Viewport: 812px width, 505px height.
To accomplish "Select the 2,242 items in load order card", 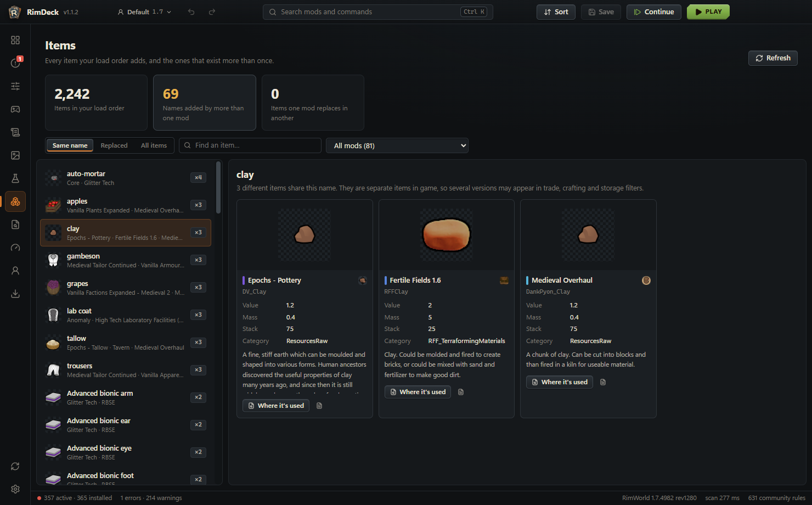I will pos(96,103).
